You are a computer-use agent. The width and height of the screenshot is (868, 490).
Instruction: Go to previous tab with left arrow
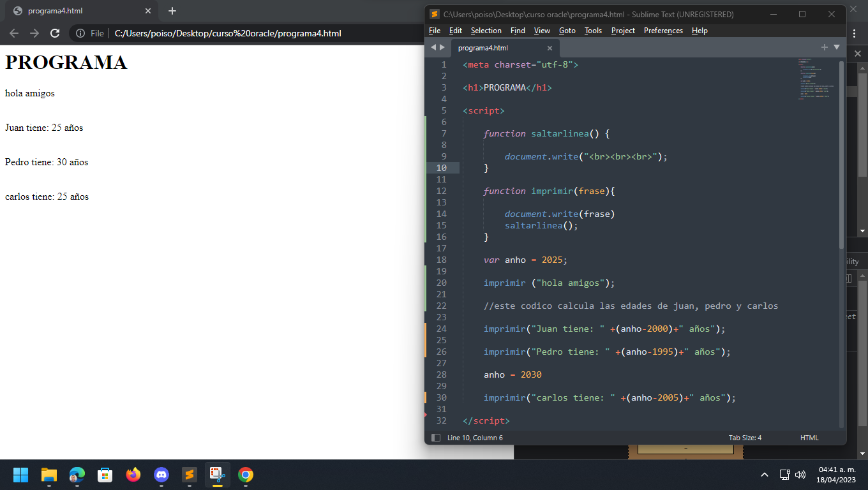click(433, 47)
